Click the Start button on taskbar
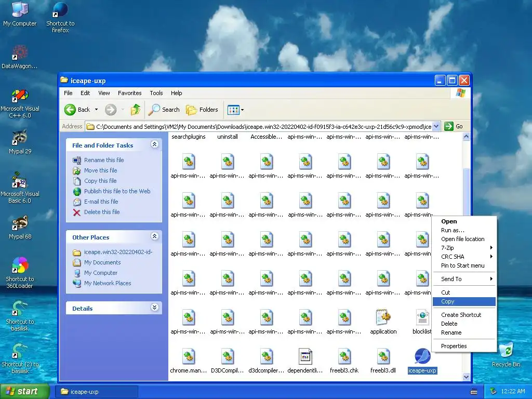 24,392
